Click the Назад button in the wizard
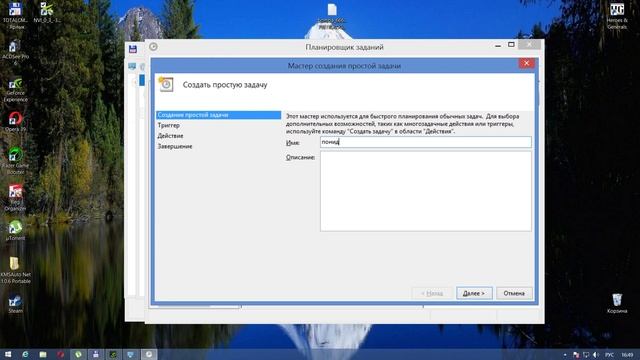 [432, 293]
